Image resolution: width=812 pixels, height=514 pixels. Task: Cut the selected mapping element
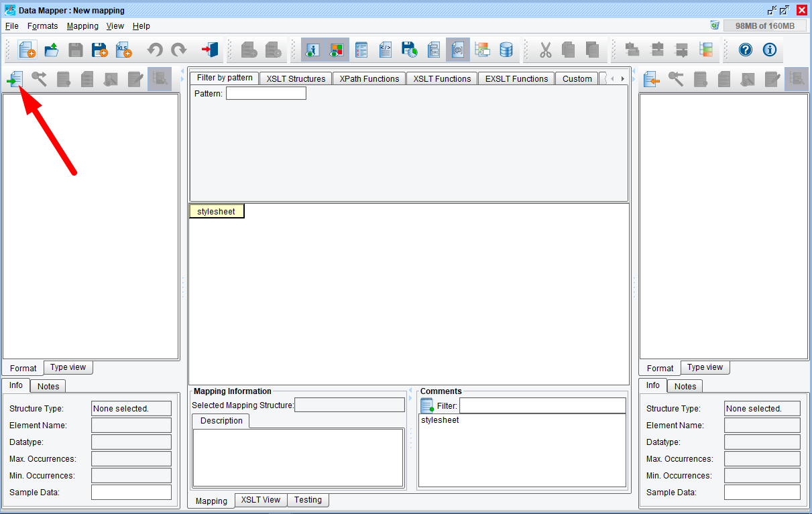544,50
